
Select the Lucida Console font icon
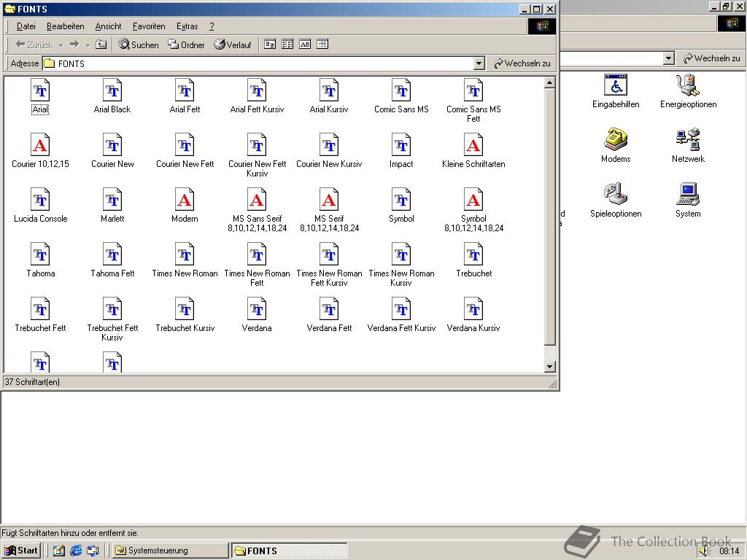click(41, 200)
